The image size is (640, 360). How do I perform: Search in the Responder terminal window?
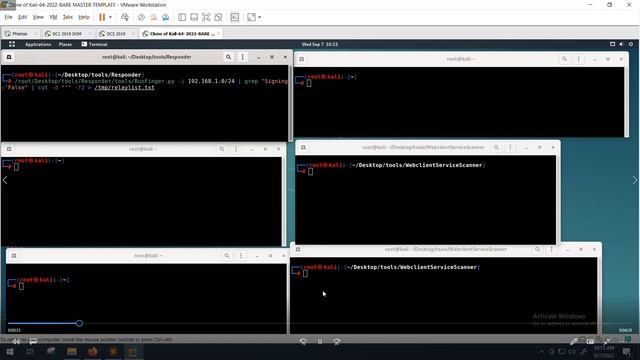point(229,57)
